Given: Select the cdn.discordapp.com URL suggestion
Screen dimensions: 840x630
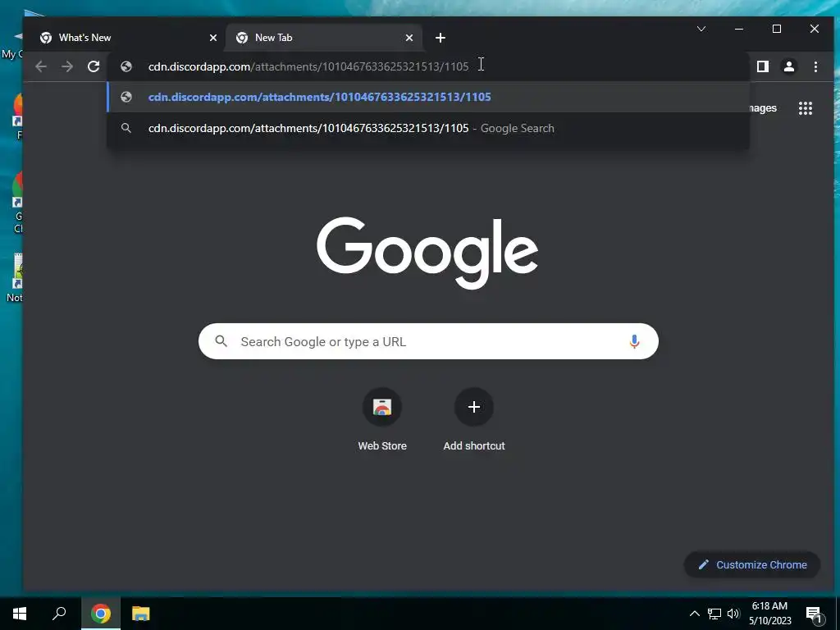Looking at the screenshot, I should [x=428, y=97].
